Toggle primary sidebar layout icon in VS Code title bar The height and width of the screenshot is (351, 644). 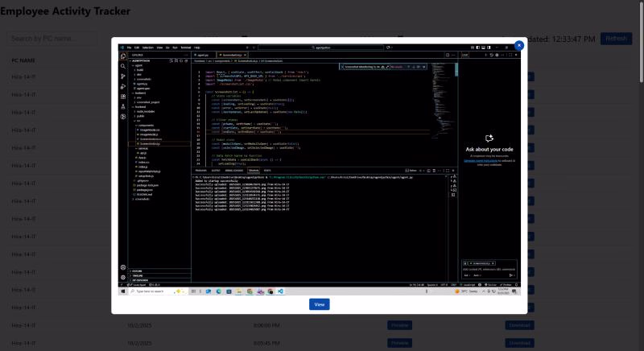point(477,47)
